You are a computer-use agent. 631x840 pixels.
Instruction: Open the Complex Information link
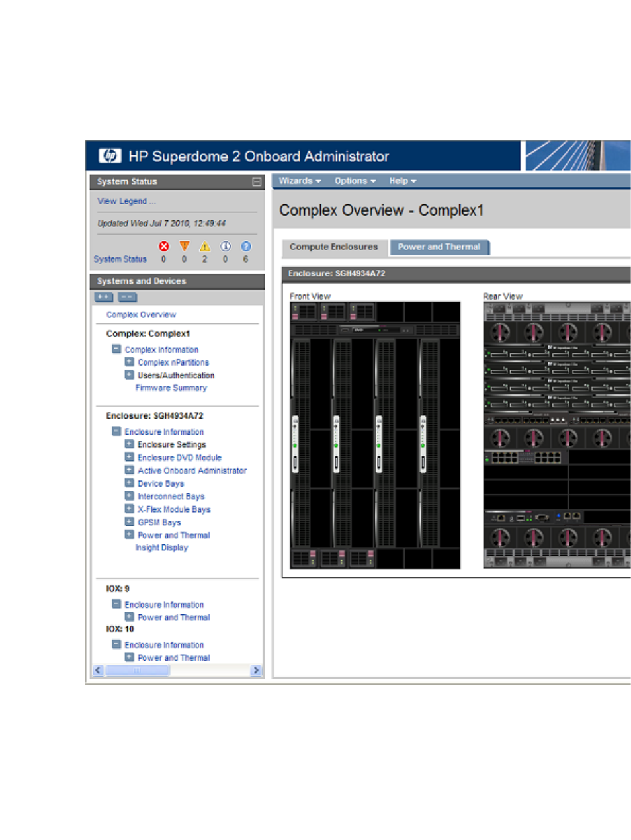coord(161,350)
